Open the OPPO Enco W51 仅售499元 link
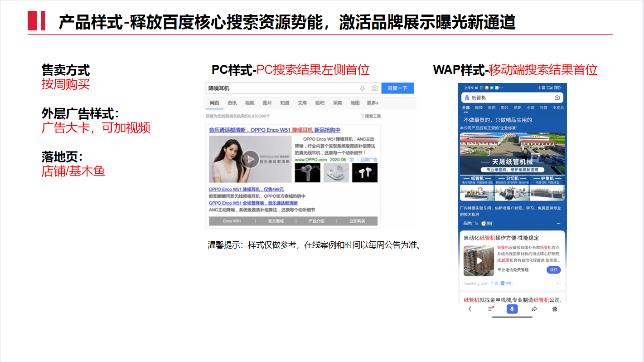Viewport: 644px width, 362px height. tap(246, 189)
